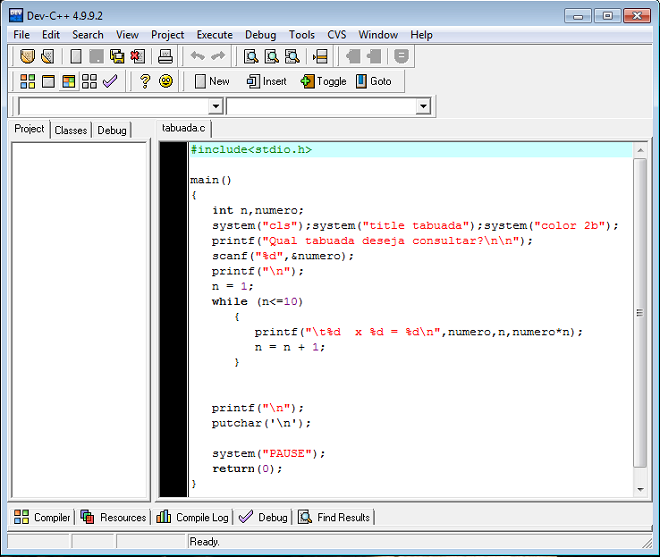Switch to the Classes tab
This screenshot has width=660, height=557.
coord(71,130)
